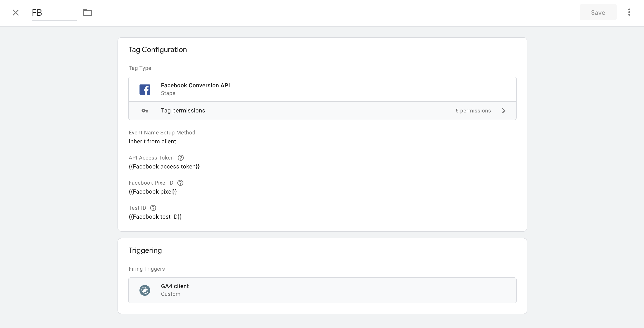The image size is (644, 328).
Task: Click the Stape vendor text
Action: pos(168,93)
